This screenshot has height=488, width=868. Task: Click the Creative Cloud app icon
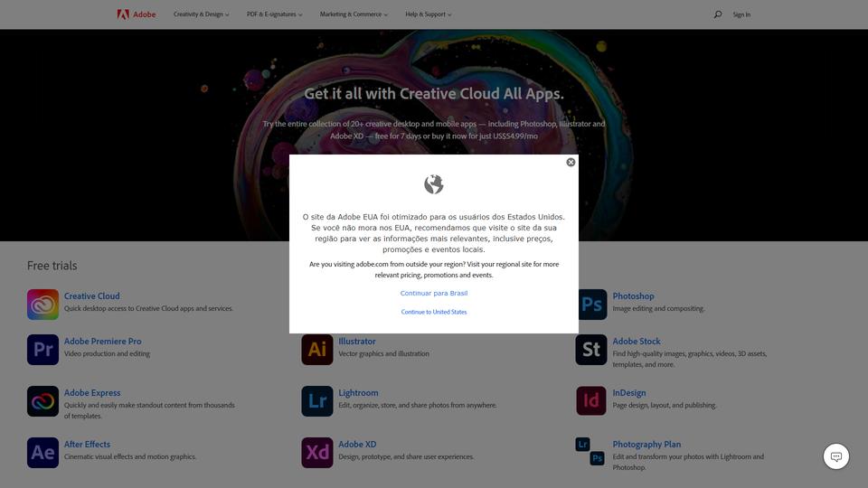tap(42, 305)
